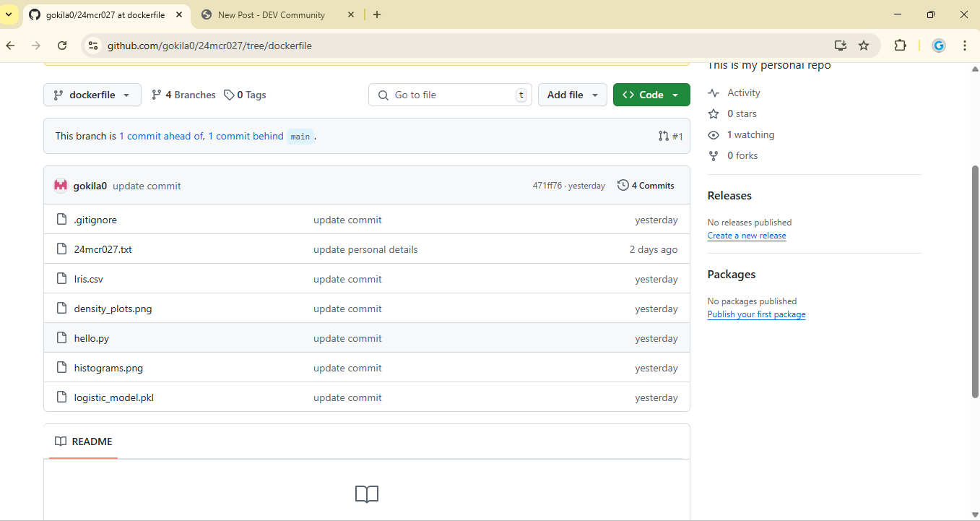View the 4 Branches list
The width and height of the screenshot is (980, 521).
[x=183, y=95]
